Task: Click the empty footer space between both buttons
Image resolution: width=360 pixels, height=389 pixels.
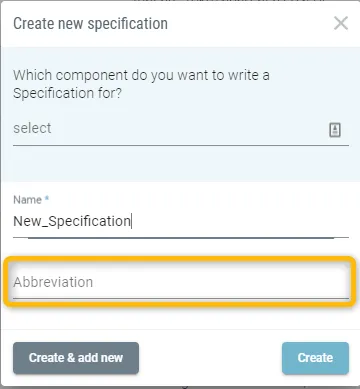Action: click(210, 358)
